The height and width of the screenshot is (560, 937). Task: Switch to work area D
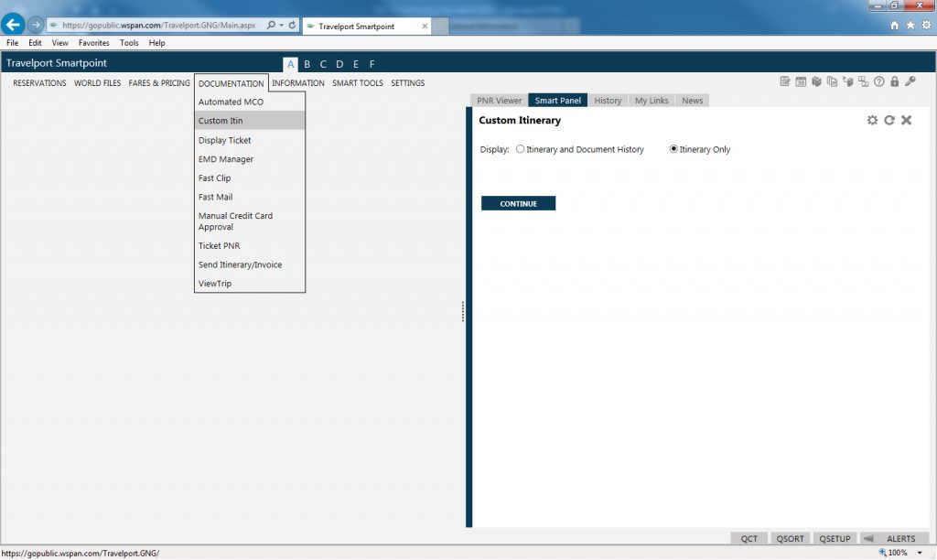(339, 64)
